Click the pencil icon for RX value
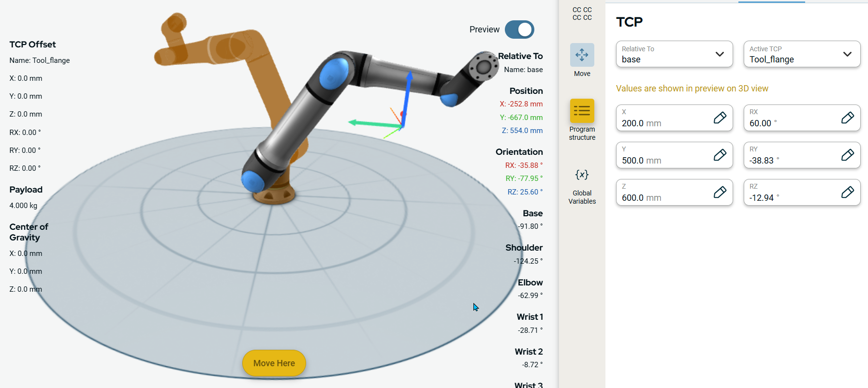The height and width of the screenshot is (388, 868). click(847, 118)
